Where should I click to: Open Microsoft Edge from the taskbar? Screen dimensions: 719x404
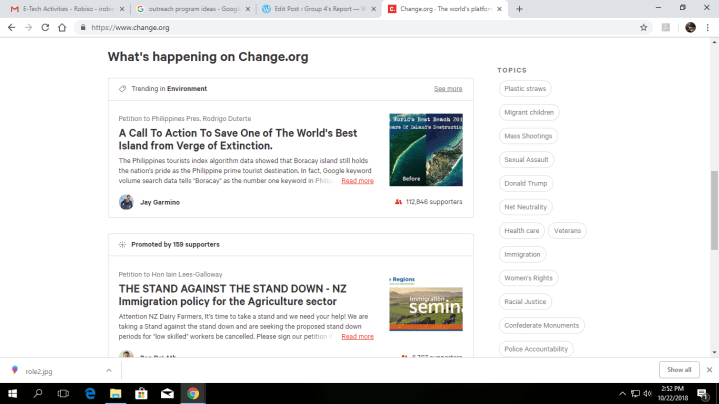89,393
